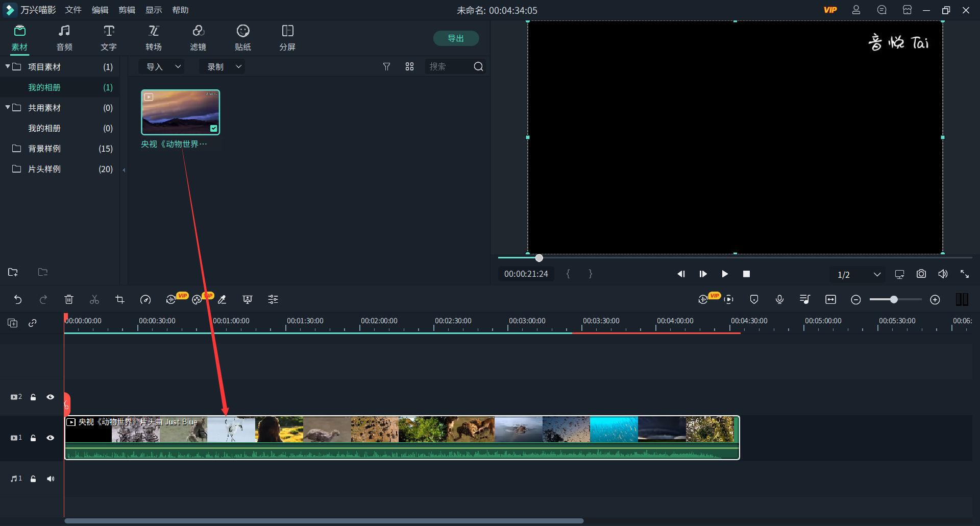Switch to the 转场 transitions tab
The width and height of the screenshot is (980, 526).
[154, 38]
